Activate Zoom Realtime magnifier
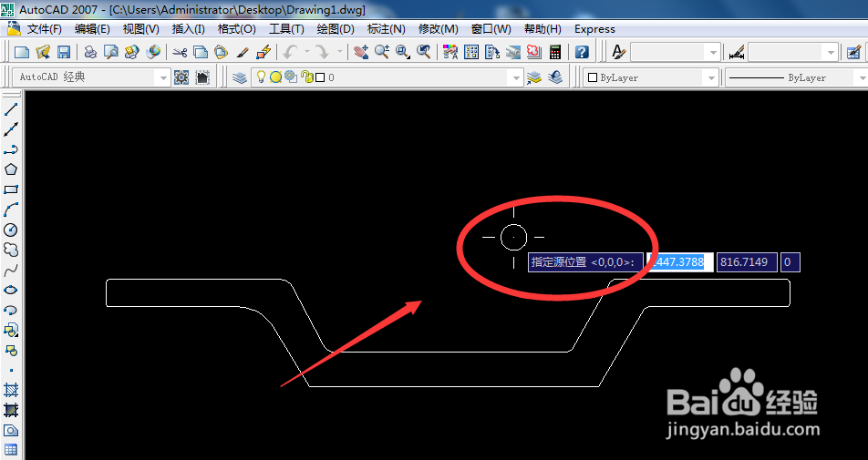Image resolution: width=868 pixels, height=460 pixels. click(382, 52)
